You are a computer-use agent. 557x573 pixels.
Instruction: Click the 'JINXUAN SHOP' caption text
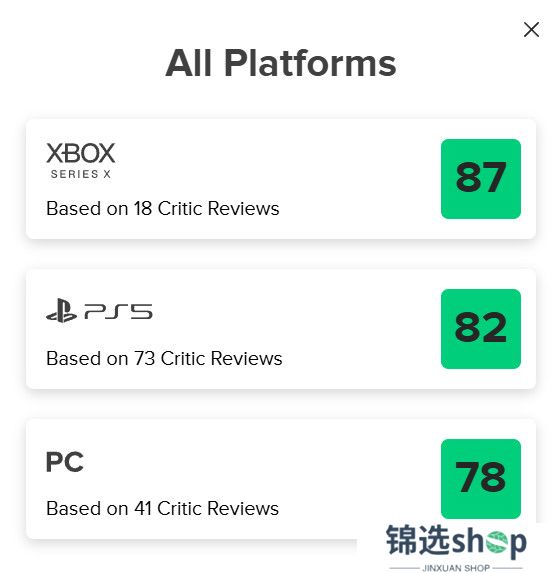click(456, 568)
